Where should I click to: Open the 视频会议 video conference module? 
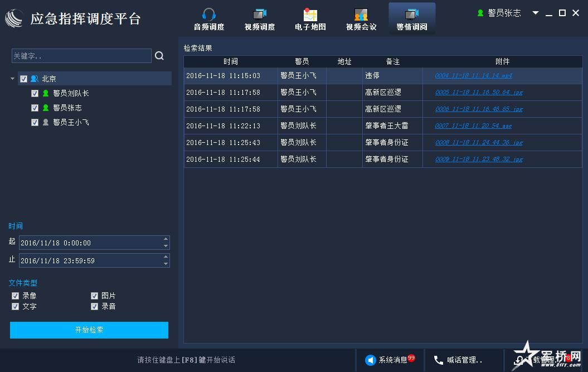[361, 19]
